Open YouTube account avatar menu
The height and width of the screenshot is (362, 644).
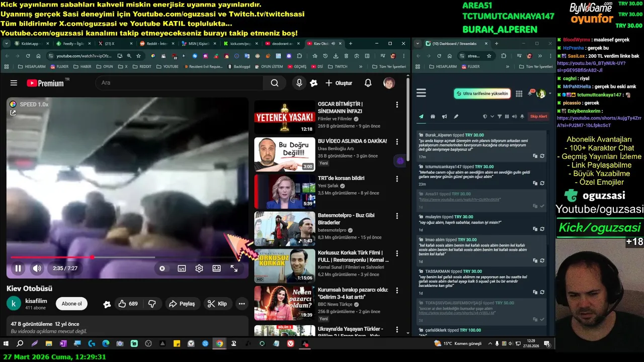[389, 83]
